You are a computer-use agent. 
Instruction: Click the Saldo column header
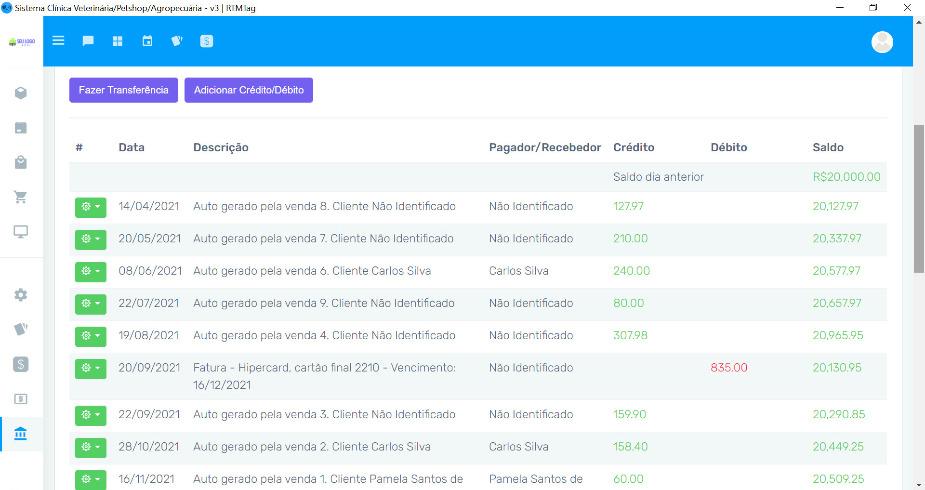(828, 147)
